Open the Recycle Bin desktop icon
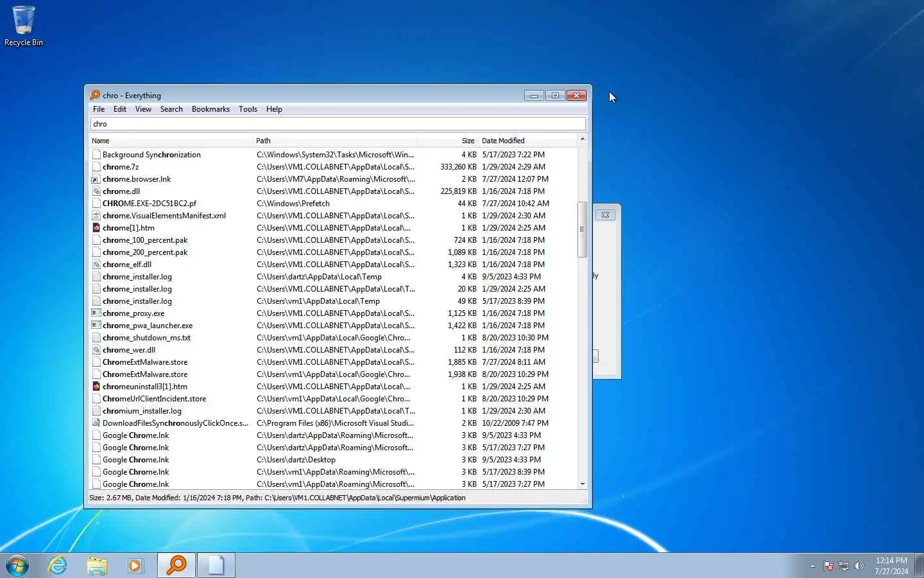924x578 pixels. click(24, 26)
